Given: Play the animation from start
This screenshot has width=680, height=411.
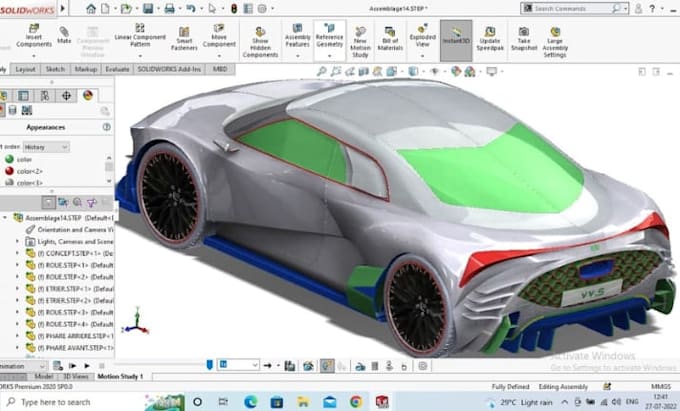Looking at the screenshot, I should 72,366.
